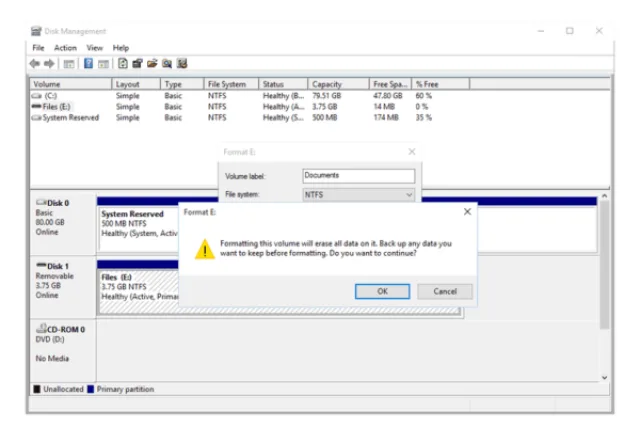Viewport: 640px width, 427px height.
Task: Click the scroll down arrow of the disk pane
Action: point(604,378)
